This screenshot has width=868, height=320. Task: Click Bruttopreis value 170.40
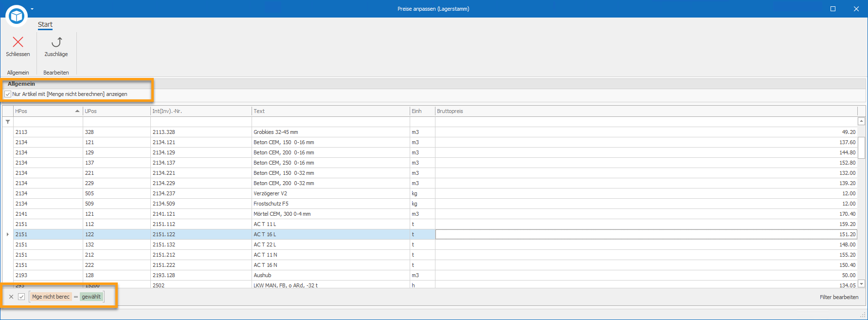click(x=847, y=214)
